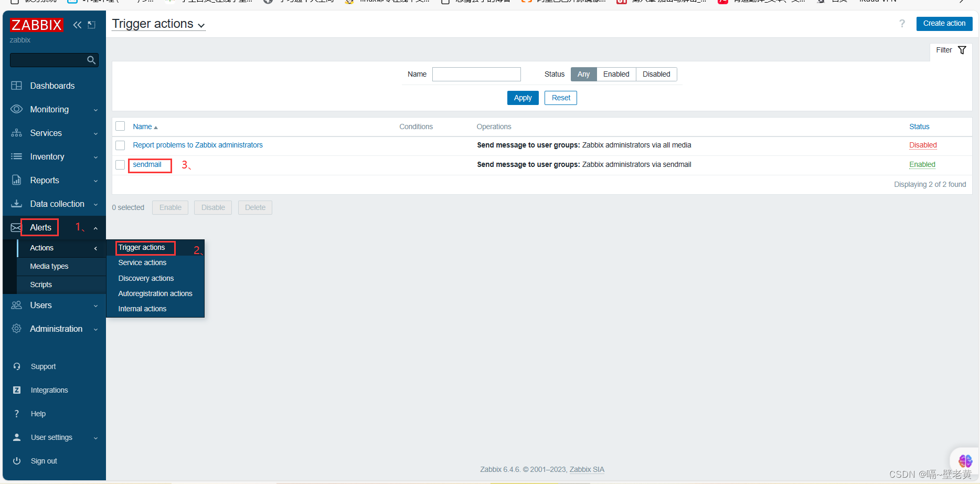This screenshot has height=484, width=980.
Task: Expand the Reports menu chevron
Action: coord(95,181)
